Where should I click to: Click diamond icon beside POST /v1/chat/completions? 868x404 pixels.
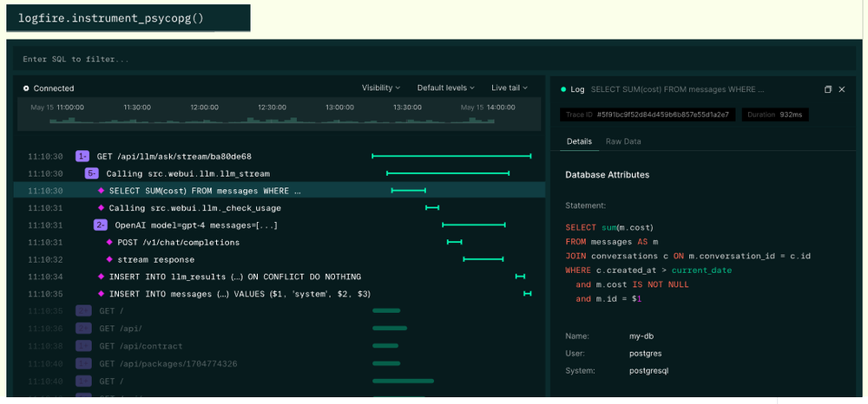click(x=109, y=242)
